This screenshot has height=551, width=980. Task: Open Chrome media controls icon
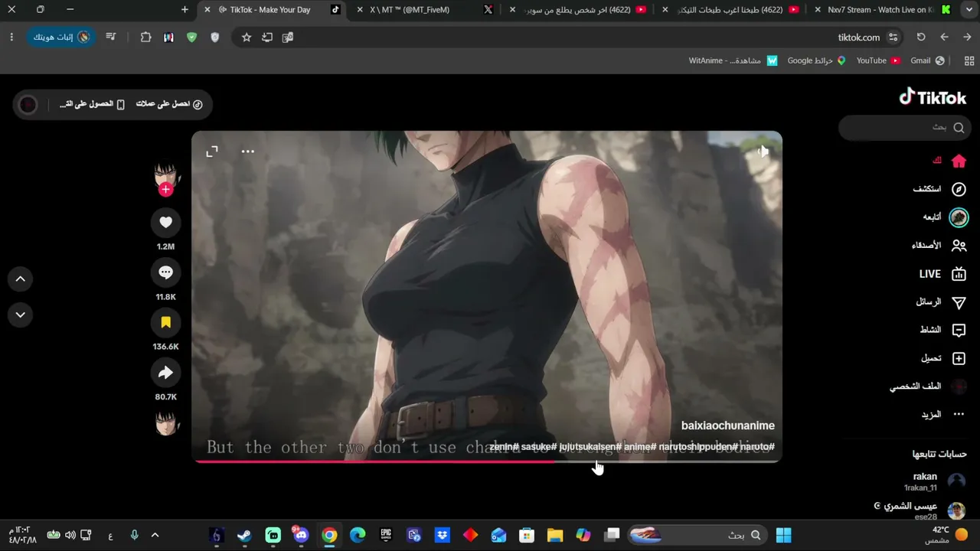click(x=111, y=37)
